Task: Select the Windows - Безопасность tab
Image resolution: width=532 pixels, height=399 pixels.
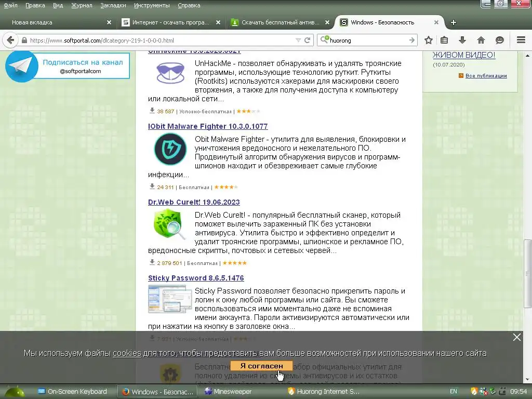Action: click(389, 22)
